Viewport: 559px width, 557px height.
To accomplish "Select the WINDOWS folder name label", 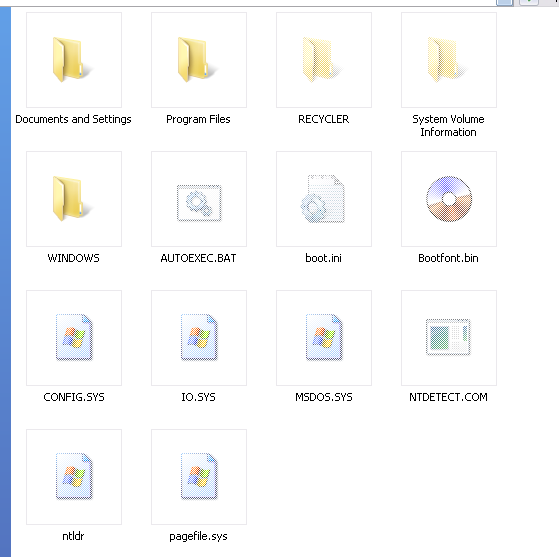I will (73, 258).
